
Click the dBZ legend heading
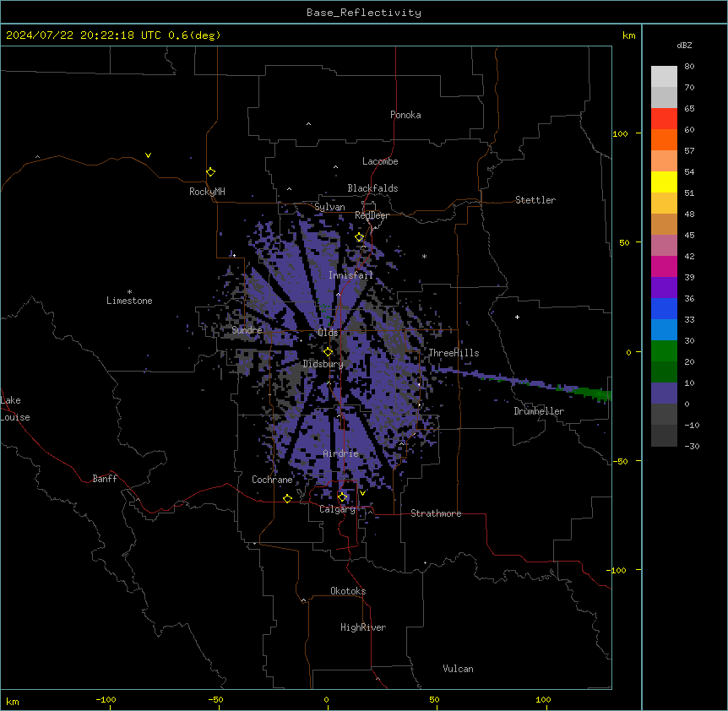pos(684,45)
